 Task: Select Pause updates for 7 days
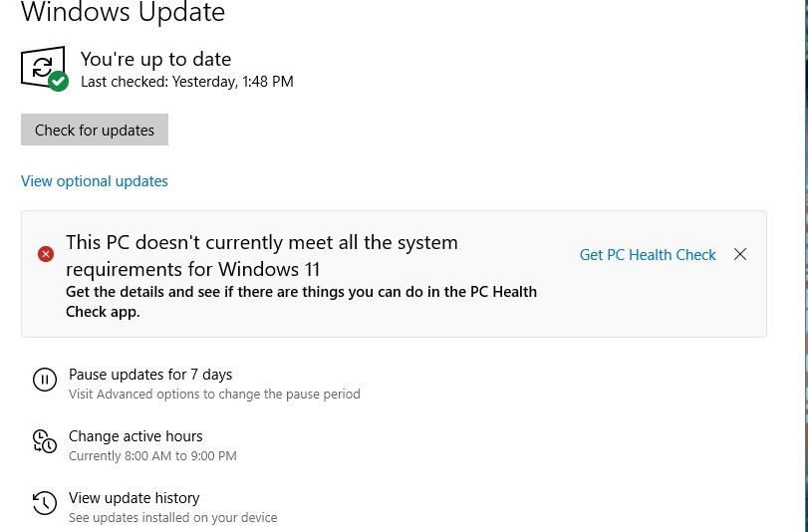(150, 375)
